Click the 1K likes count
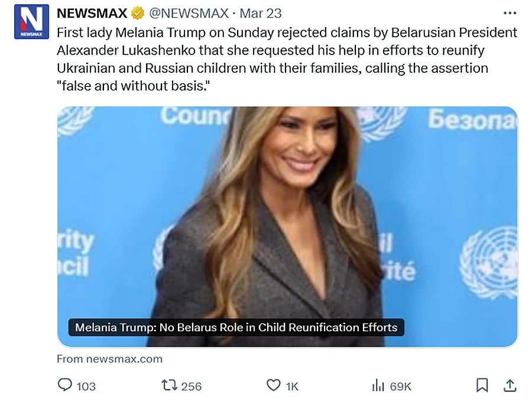 pyautogui.click(x=292, y=386)
